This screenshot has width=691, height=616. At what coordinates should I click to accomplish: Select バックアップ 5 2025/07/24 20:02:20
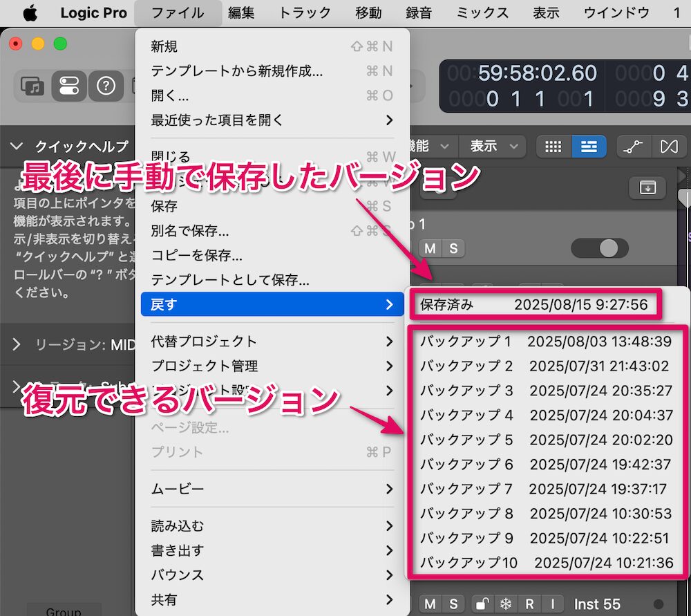pos(547,440)
